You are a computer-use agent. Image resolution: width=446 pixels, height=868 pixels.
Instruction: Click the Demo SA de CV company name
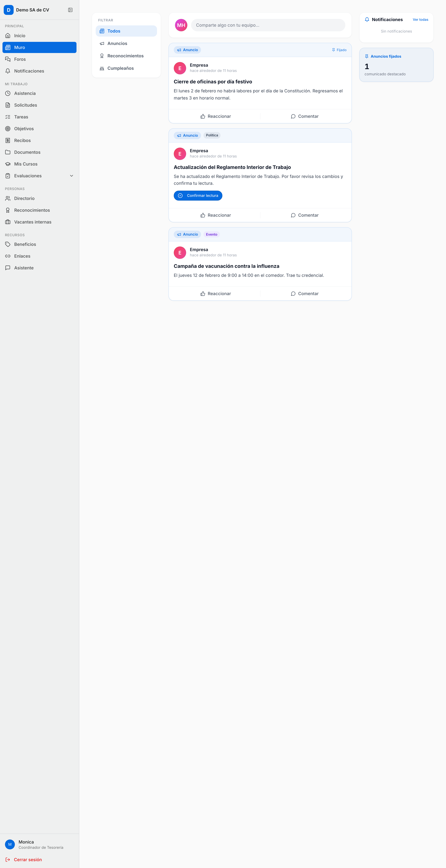click(33, 10)
